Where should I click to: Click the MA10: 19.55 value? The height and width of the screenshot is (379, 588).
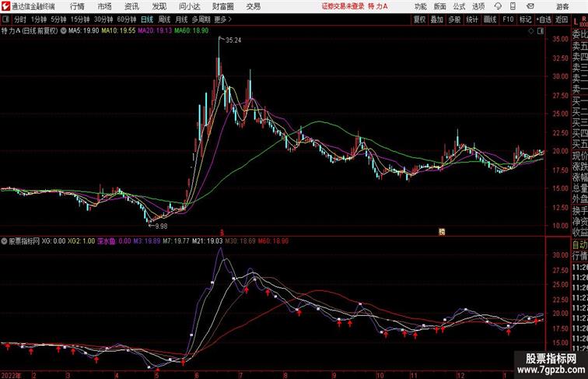click(x=118, y=31)
